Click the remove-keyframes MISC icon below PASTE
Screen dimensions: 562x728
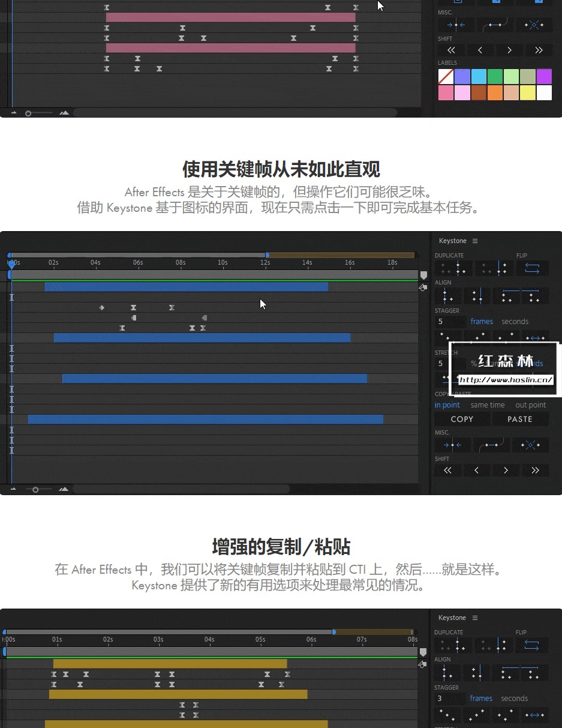[x=531, y=445]
